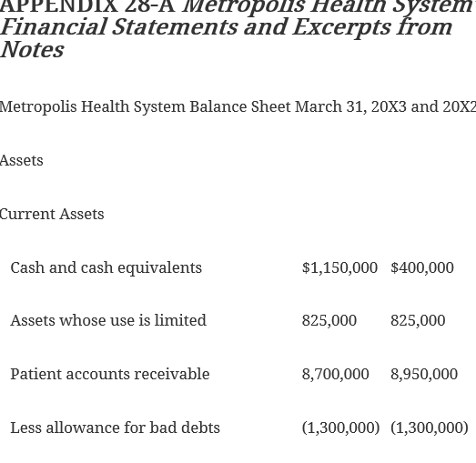Click the 20X3 year in subtitle
Image resolution: width=476 pixels, height=463 pixels.
click(x=389, y=106)
